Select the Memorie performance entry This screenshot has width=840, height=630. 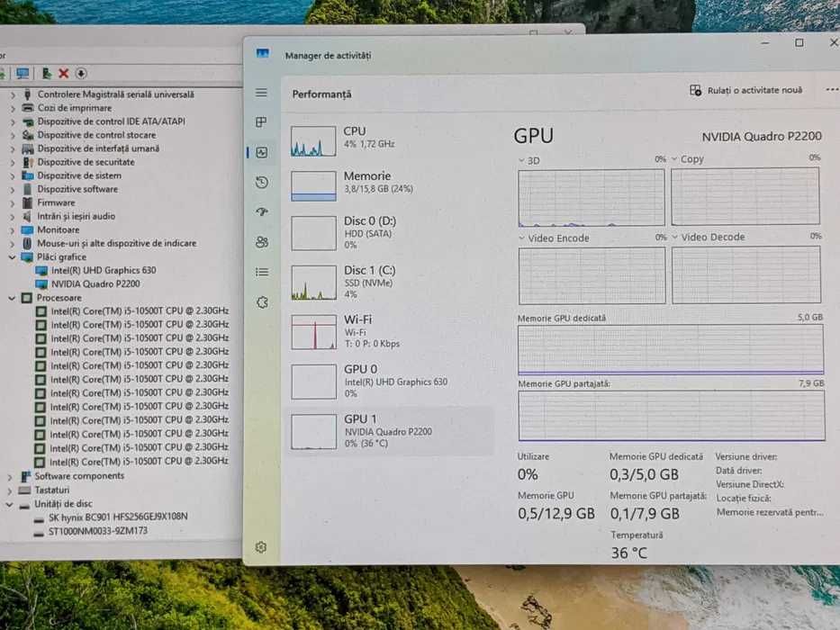[x=391, y=186]
